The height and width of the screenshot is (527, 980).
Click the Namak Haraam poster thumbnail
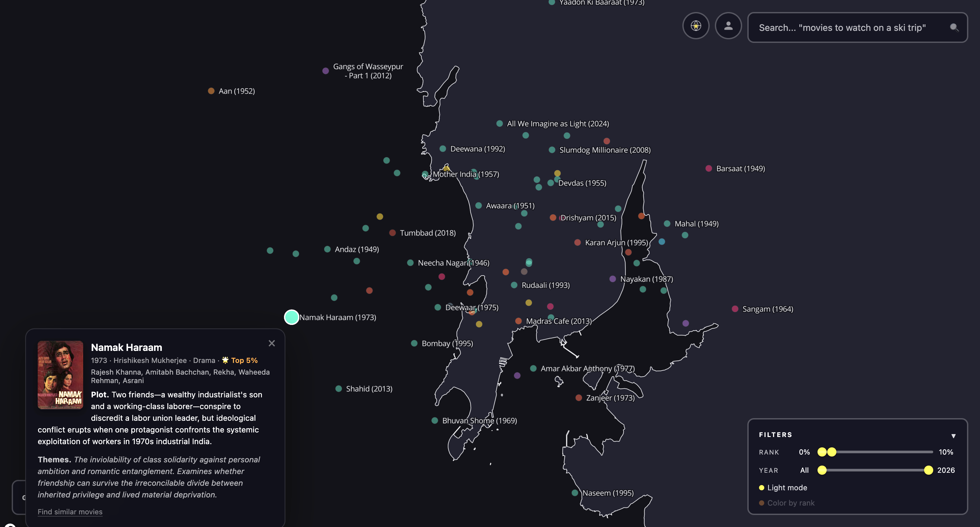(x=60, y=374)
